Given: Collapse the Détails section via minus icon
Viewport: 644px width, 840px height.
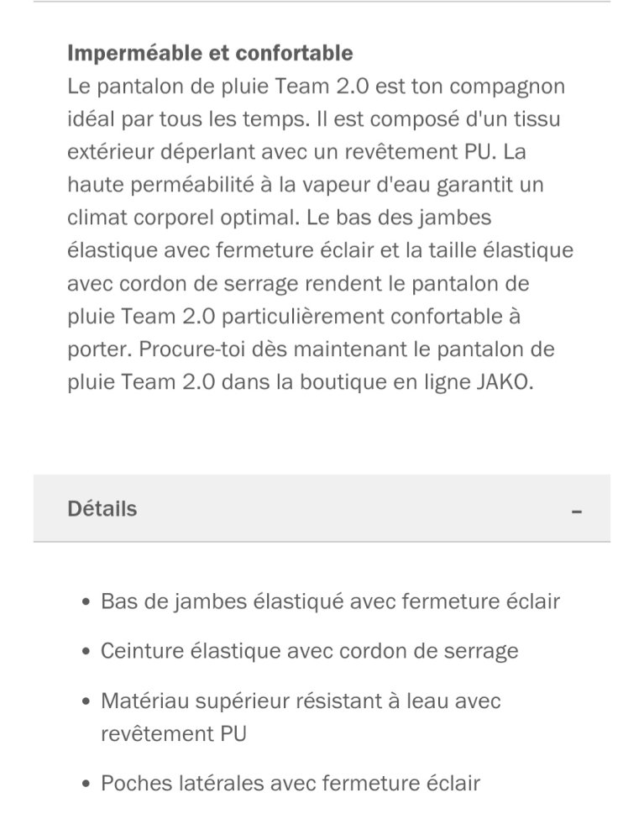Looking at the screenshot, I should coord(576,511).
